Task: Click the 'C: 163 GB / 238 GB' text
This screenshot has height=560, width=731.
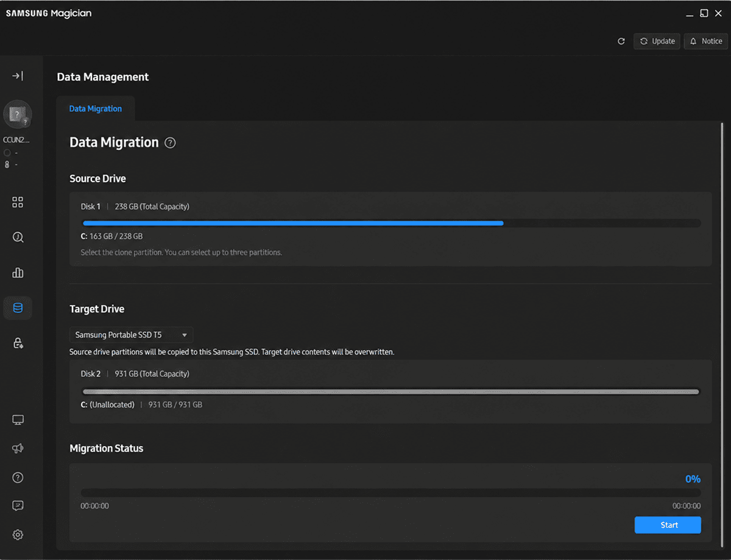Action: click(x=111, y=236)
